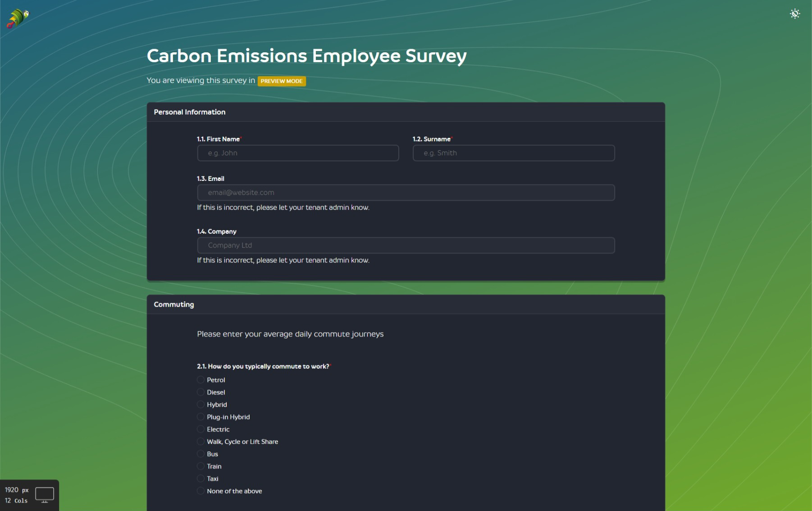Select the Petrol commute option
The width and height of the screenshot is (812, 511).
(201, 380)
